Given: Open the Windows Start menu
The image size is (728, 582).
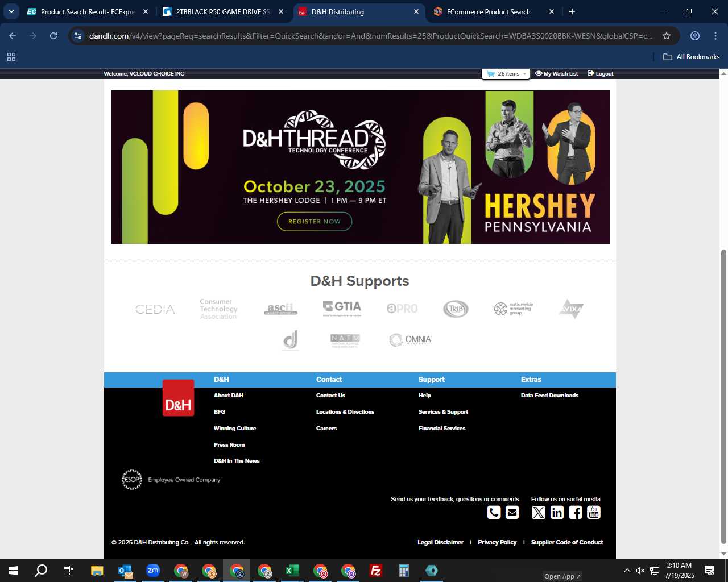Looking at the screenshot, I should [14, 571].
